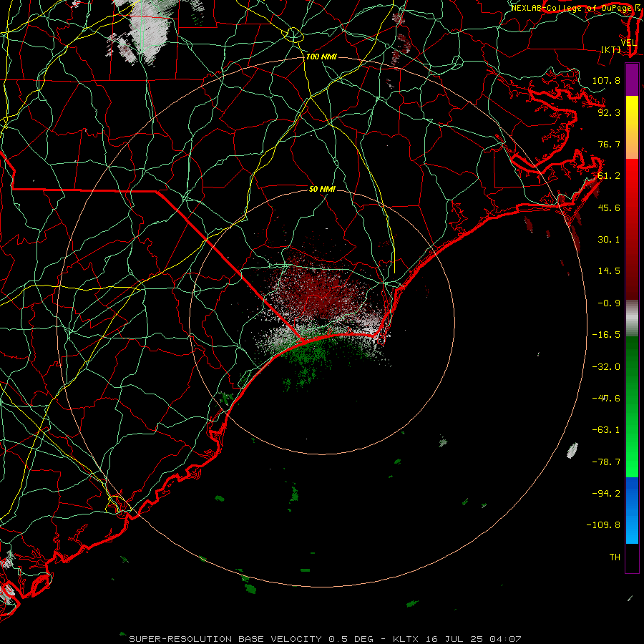Click the 50 NMI range ring label
The height and width of the screenshot is (644, 644).
[x=322, y=189]
